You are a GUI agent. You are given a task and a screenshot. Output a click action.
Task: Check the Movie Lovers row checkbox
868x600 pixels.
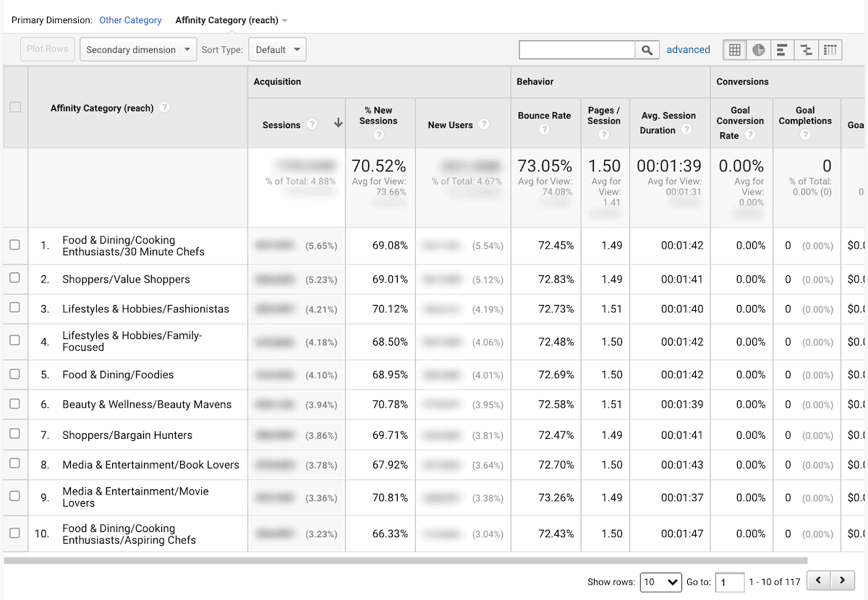(x=14, y=496)
